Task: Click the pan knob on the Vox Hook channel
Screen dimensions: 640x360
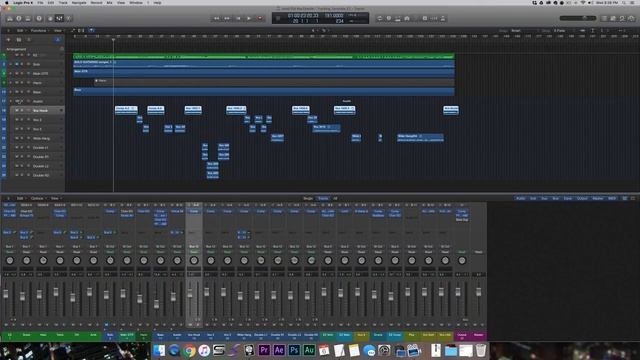Action: point(194,260)
